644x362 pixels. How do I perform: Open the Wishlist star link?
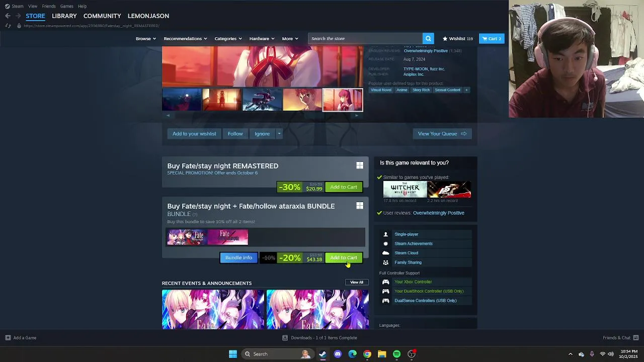point(457,39)
